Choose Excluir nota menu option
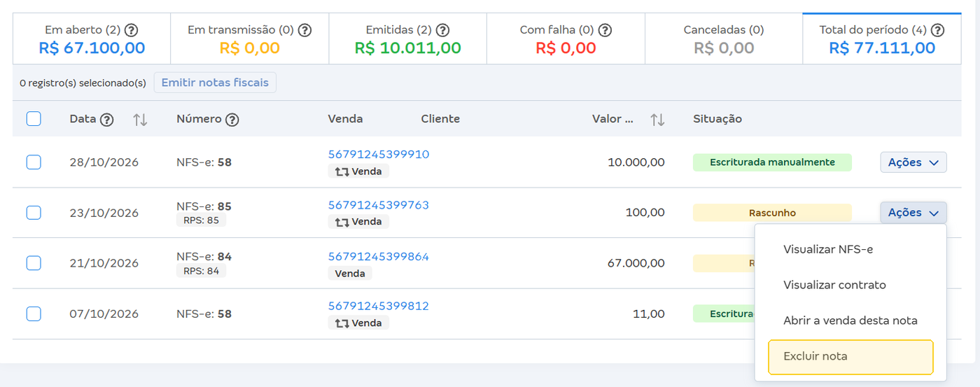This screenshot has height=387, width=980. coord(850,357)
